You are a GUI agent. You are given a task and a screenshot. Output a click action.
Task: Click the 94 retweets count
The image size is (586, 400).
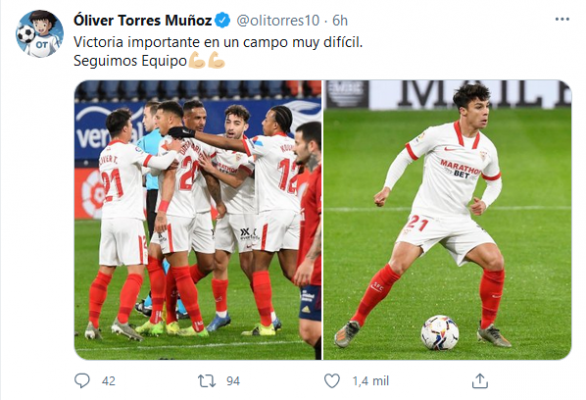click(x=233, y=381)
